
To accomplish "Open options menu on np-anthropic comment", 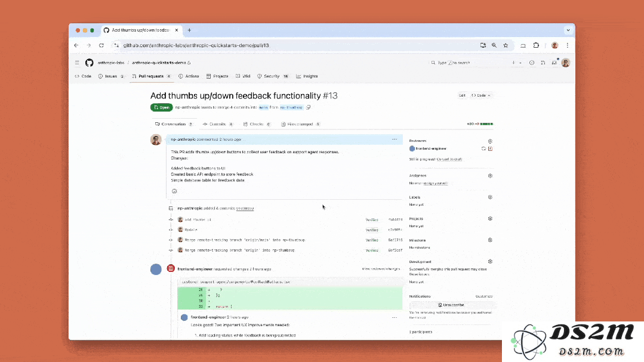I will point(395,140).
